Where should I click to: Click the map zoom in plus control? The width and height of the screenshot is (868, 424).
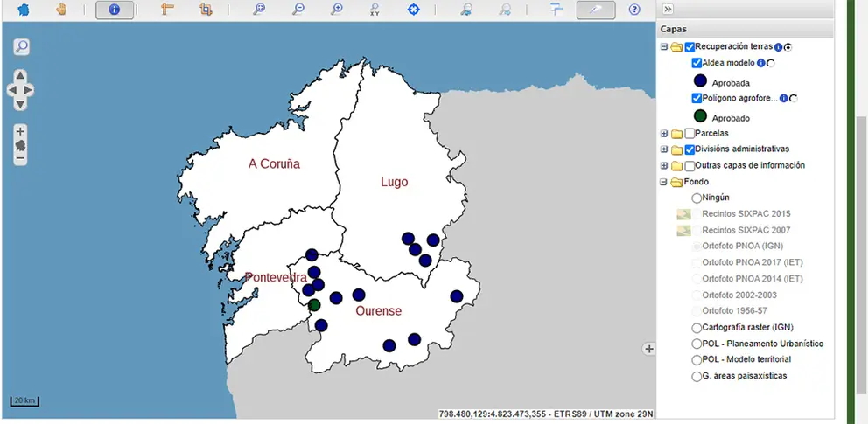coord(20,131)
